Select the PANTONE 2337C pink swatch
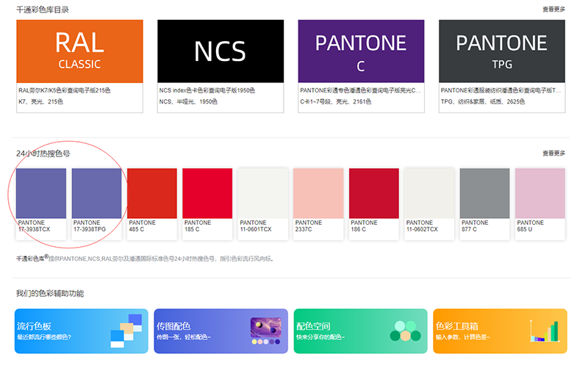The width and height of the screenshot is (588, 371). coord(318,193)
